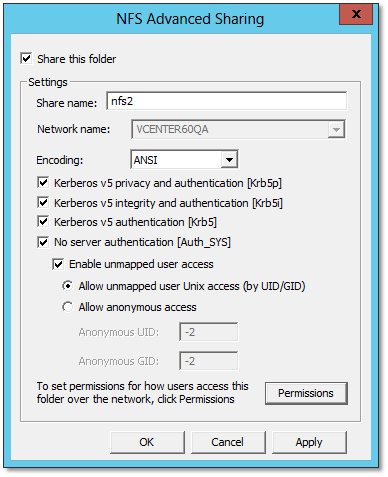Toggle Kerberos v5 privacy Krb5p checkbox

[43, 183]
